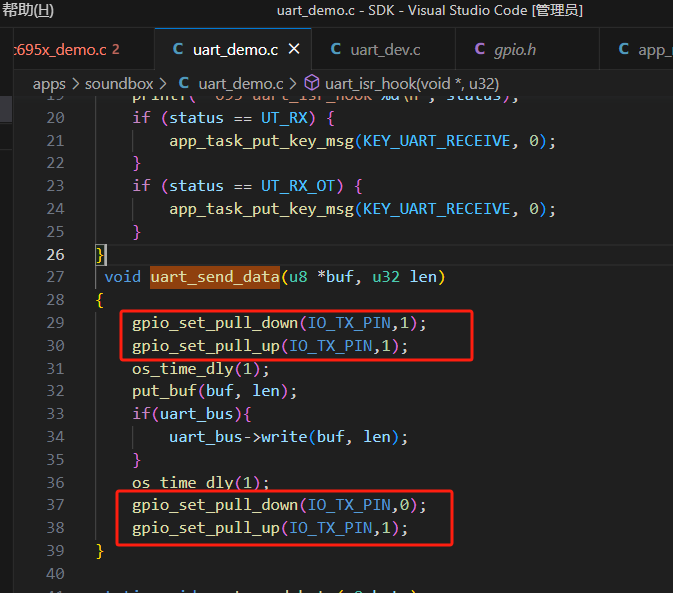Click 'os_time_dly' on line 31
The width and height of the screenshot is (673, 593).
tap(182, 369)
